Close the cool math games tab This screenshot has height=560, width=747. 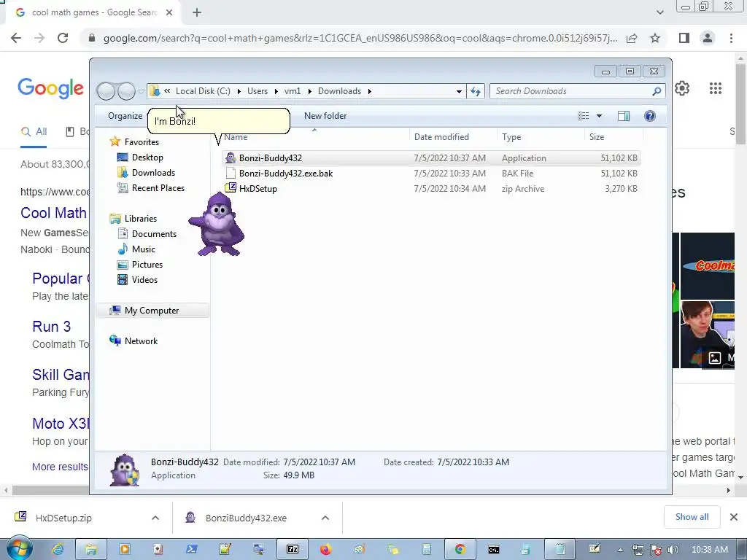(169, 12)
